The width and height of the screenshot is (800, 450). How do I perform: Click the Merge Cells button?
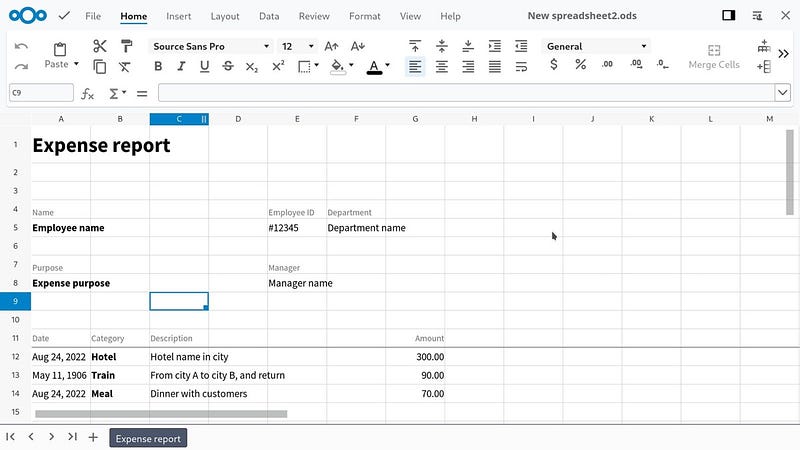(714, 56)
